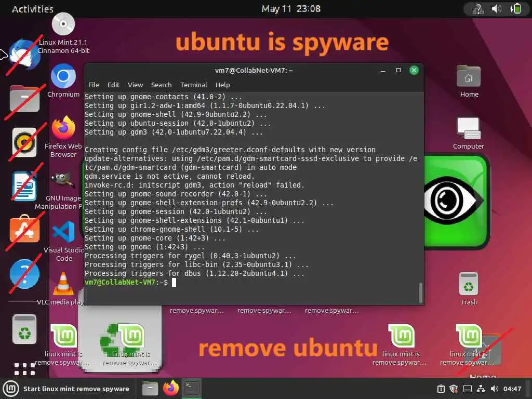532x399 pixels.
Task: Click the Activities button in the top bar
Action: pyautogui.click(x=33, y=9)
